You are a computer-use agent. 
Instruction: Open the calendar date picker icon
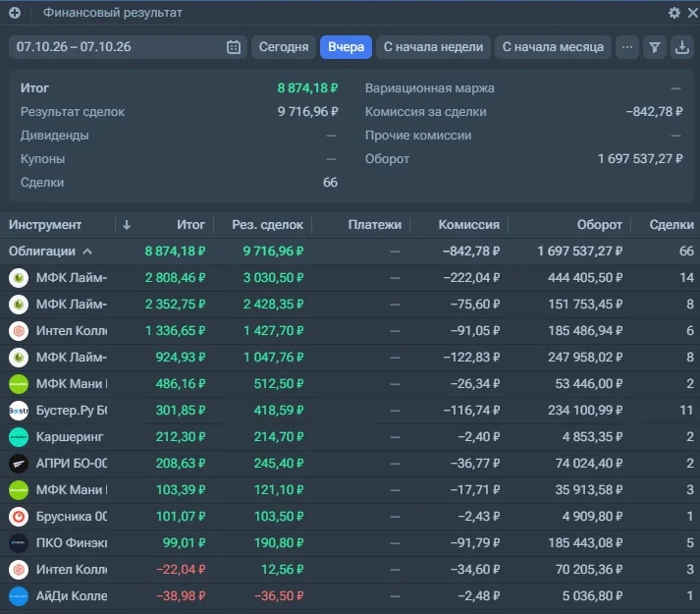point(234,47)
